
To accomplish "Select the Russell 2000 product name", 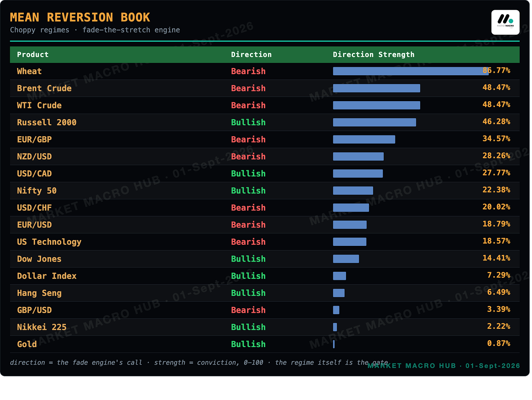I will 47,122.
